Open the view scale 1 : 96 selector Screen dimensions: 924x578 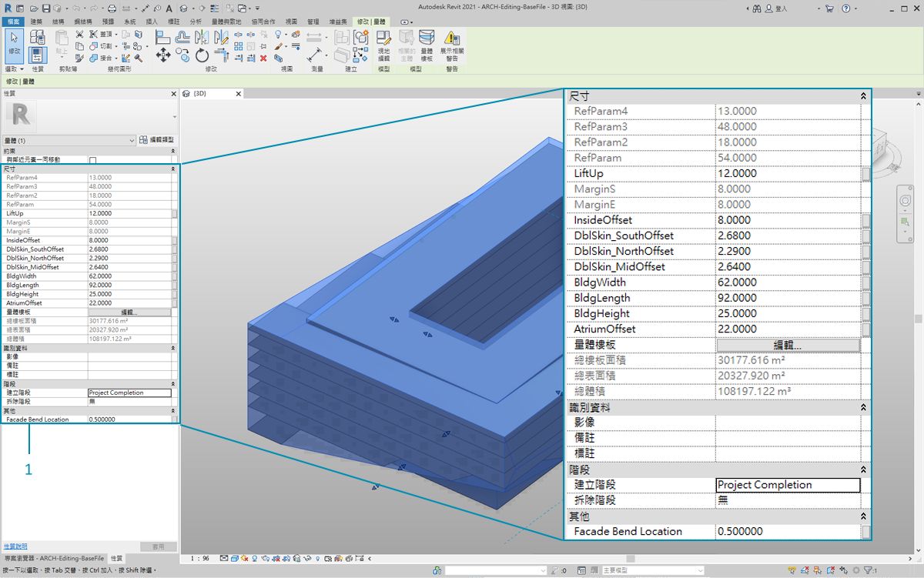200,559
